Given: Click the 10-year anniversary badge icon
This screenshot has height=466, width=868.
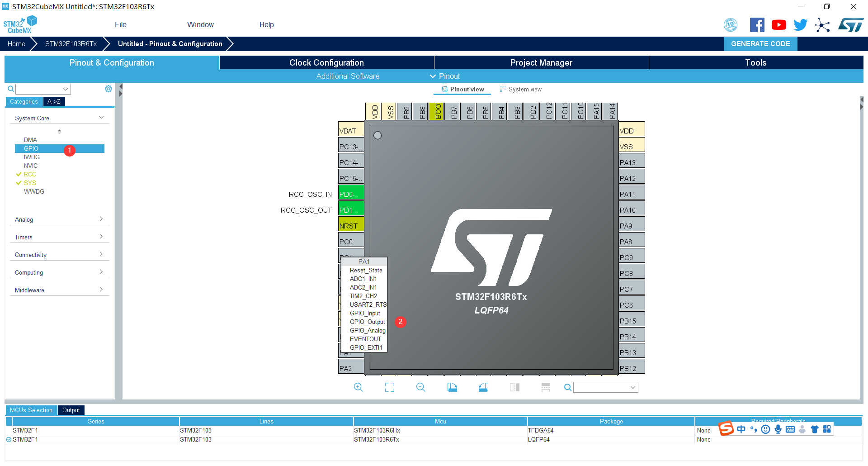Looking at the screenshot, I should (731, 25).
